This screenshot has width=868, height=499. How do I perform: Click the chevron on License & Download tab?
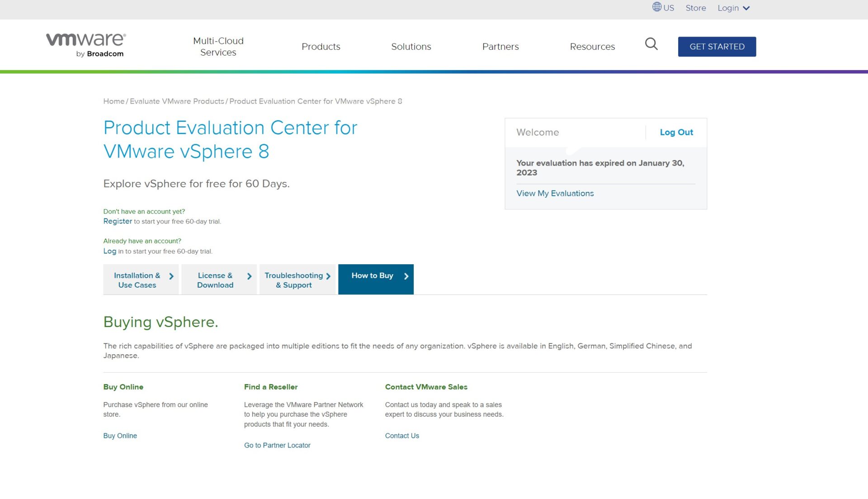tap(249, 275)
